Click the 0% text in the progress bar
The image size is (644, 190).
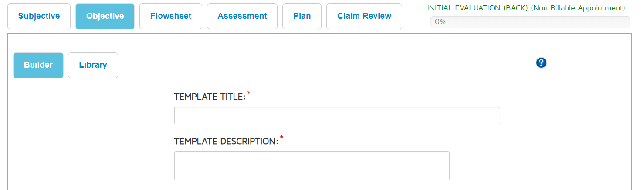(440, 22)
